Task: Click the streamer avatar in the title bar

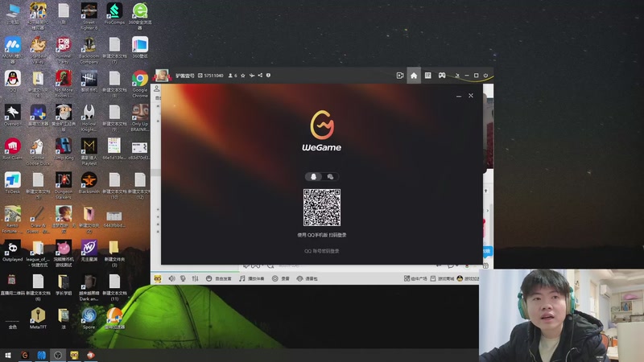Action: coord(162,76)
